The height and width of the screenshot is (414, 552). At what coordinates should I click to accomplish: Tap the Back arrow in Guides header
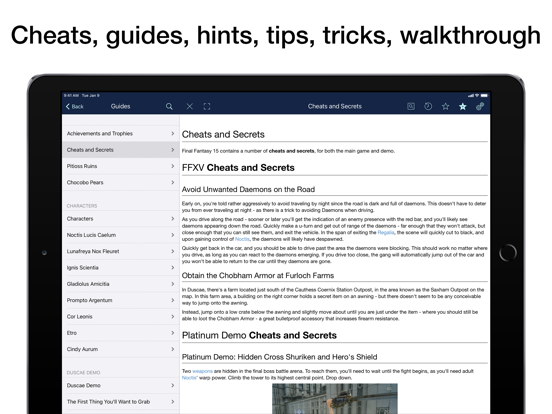point(68,106)
